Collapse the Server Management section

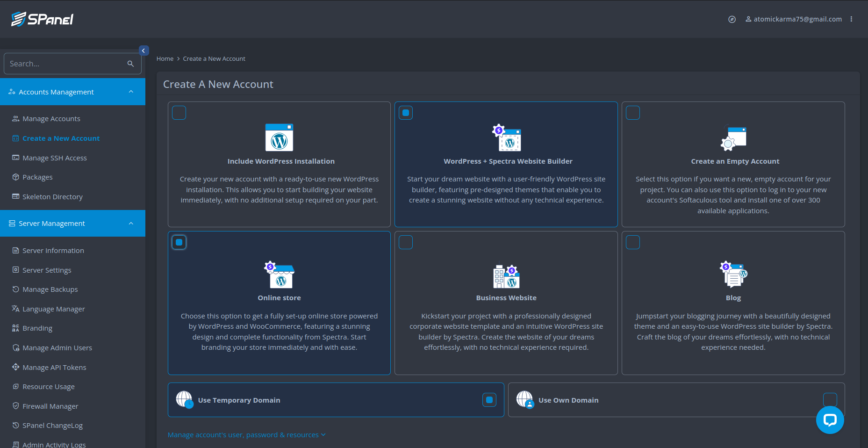pyautogui.click(x=131, y=223)
